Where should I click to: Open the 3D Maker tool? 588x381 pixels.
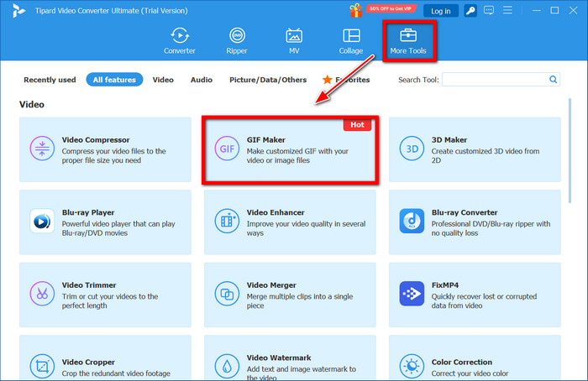tap(475, 149)
